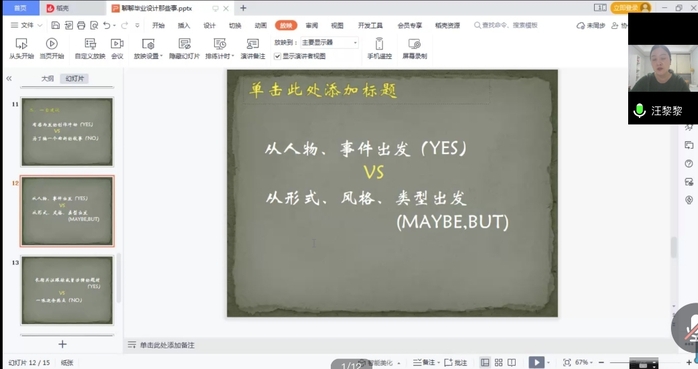Click the add notes text (单击此处添加备注)
Image resolution: width=698 pixels, height=369 pixels.
pyautogui.click(x=167, y=345)
